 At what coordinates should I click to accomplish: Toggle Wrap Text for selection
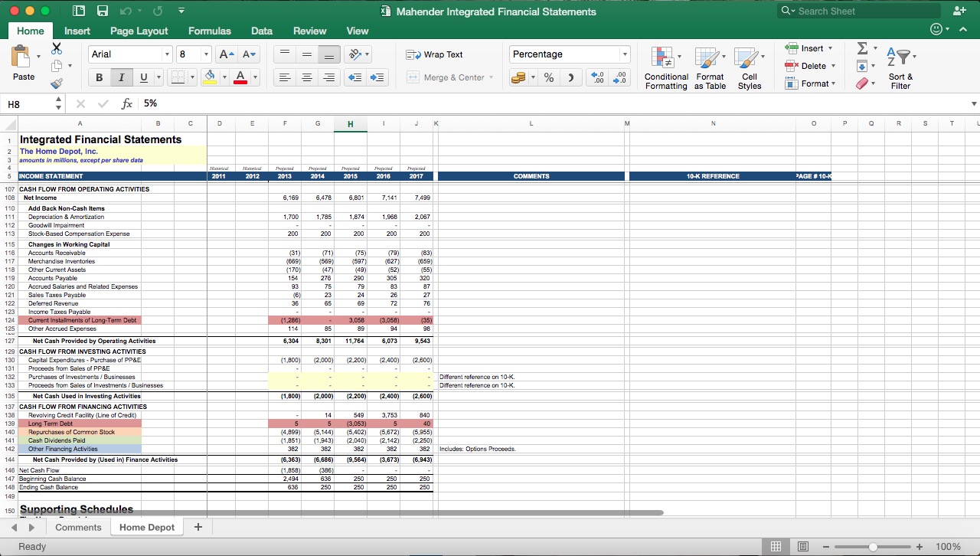click(x=436, y=54)
